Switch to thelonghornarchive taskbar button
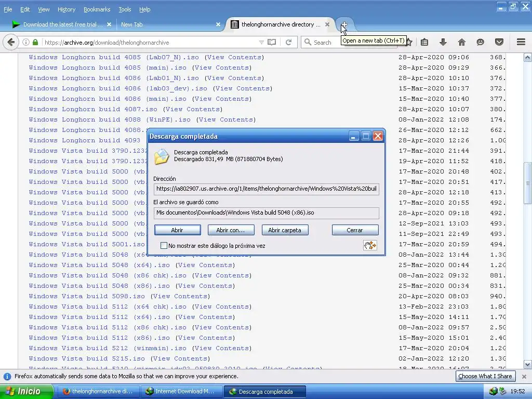This screenshot has height=399, width=532. coord(97,392)
